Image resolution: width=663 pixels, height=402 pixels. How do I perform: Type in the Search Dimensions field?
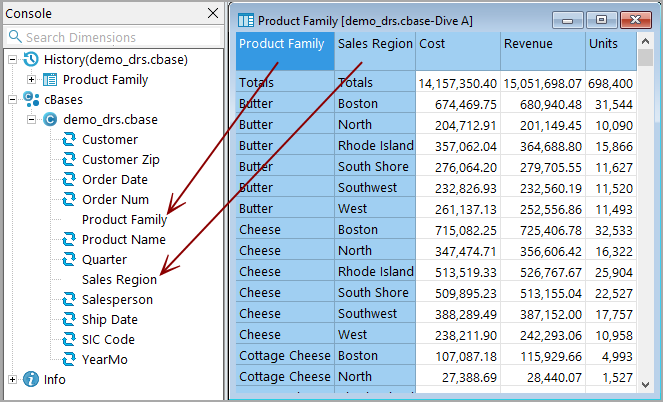click(x=120, y=37)
